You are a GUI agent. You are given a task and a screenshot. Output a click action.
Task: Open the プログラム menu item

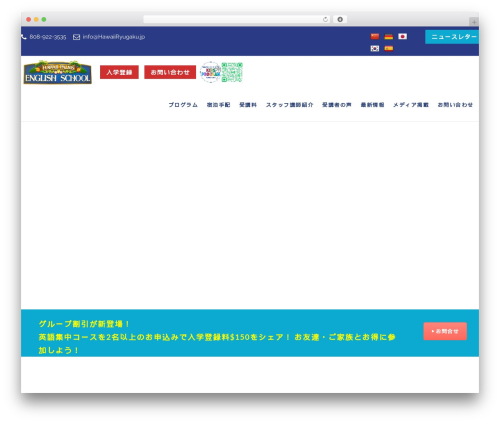coord(183,105)
